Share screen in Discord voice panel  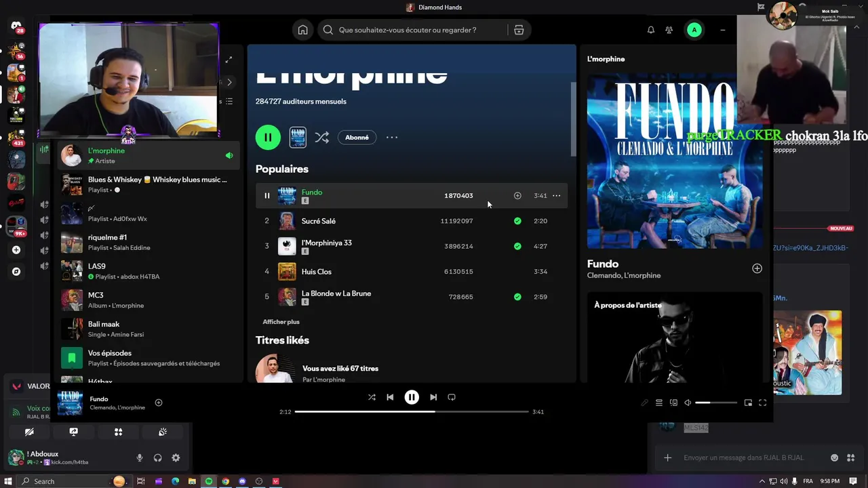(74, 432)
